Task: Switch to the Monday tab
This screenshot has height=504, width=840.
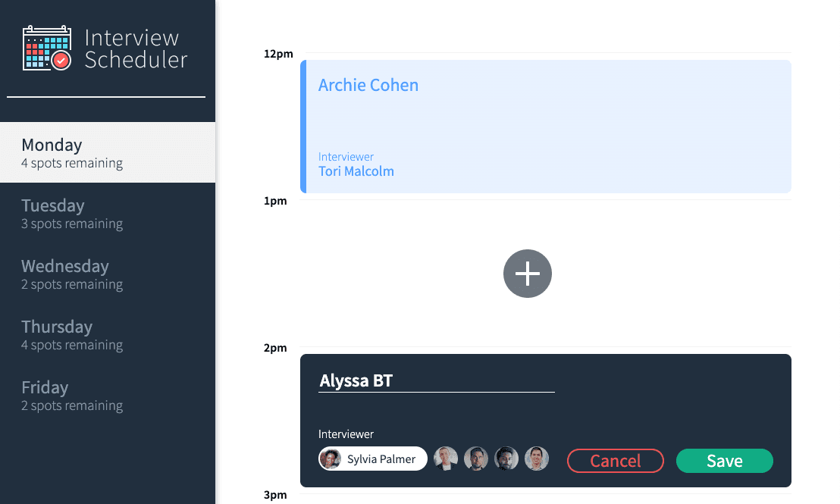Action: (x=108, y=152)
